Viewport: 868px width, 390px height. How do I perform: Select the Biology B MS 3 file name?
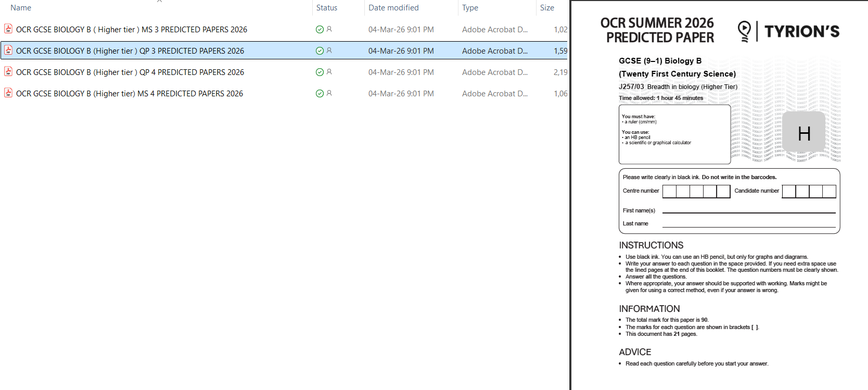132,30
